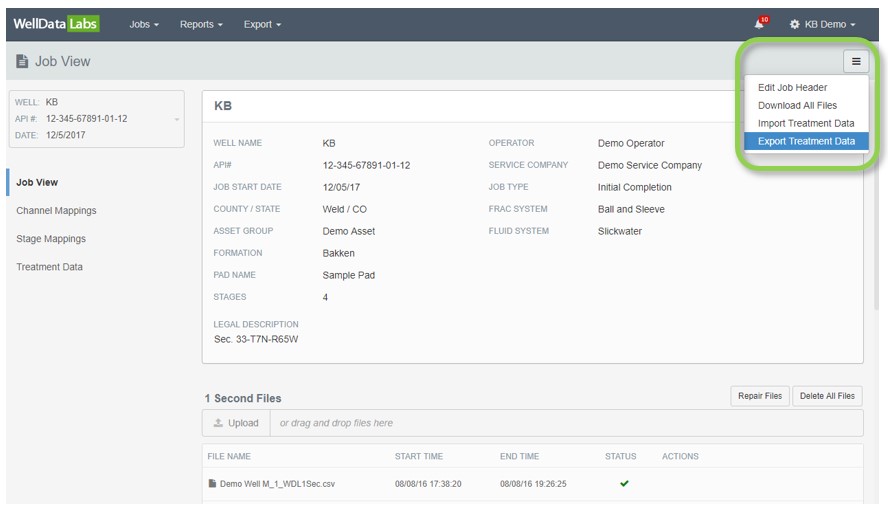
Task: Expand the Reports dropdown menu
Action: pos(201,24)
